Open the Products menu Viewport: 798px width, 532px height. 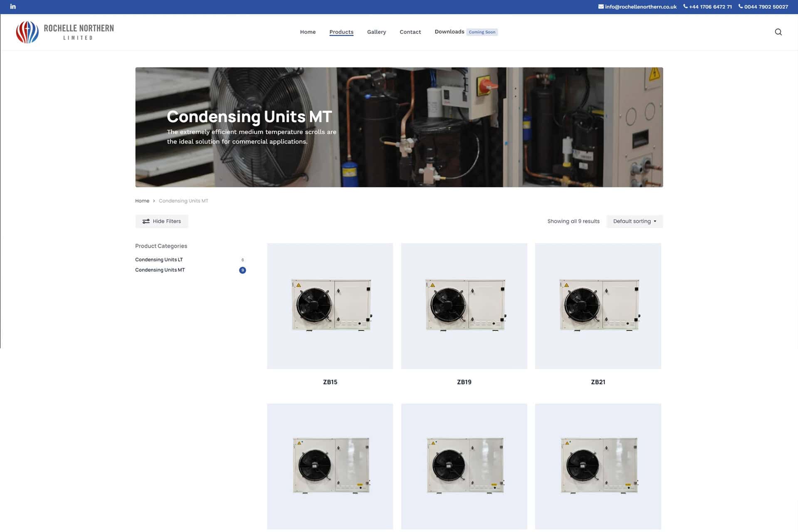(x=341, y=32)
